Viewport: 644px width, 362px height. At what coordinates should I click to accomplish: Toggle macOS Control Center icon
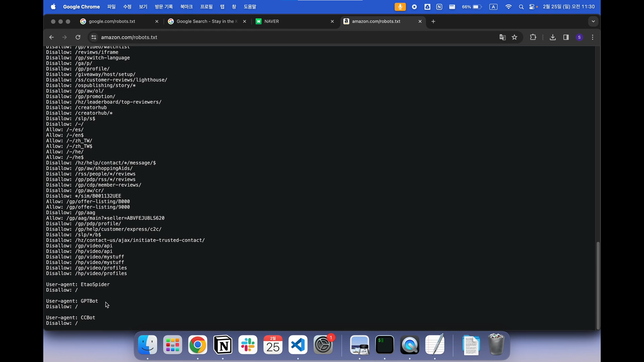pos(532,7)
